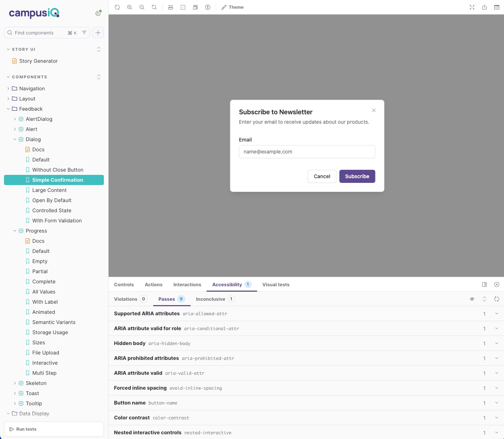Go fullscreen with the story preview
504x439 pixels.
click(472, 7)
